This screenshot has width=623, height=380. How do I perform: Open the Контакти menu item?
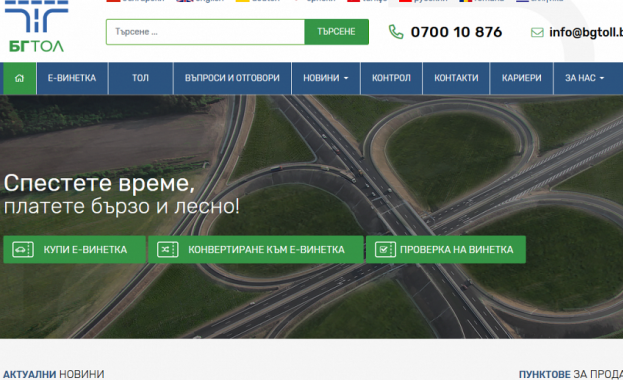pos(456,78)
